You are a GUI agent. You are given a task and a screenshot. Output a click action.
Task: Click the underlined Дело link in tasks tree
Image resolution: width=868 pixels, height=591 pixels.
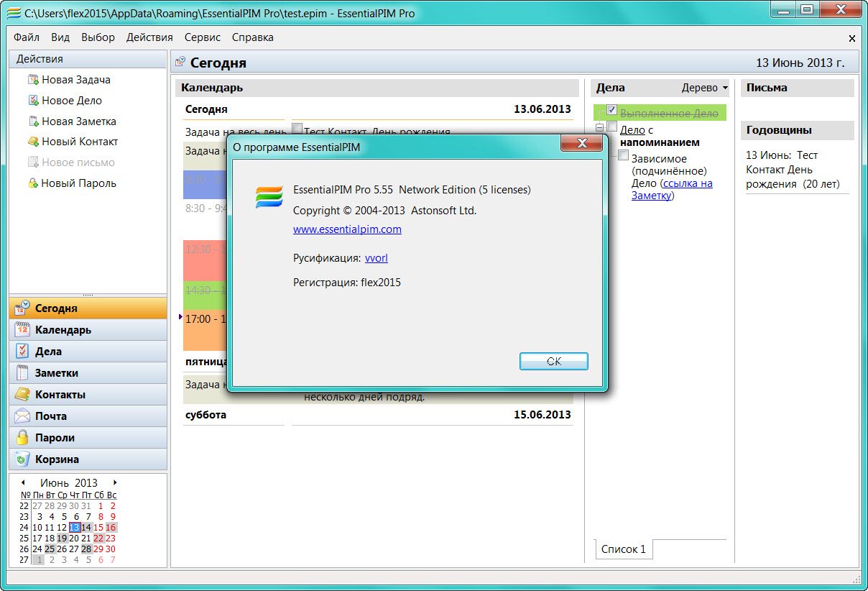[x=632, y=130]
